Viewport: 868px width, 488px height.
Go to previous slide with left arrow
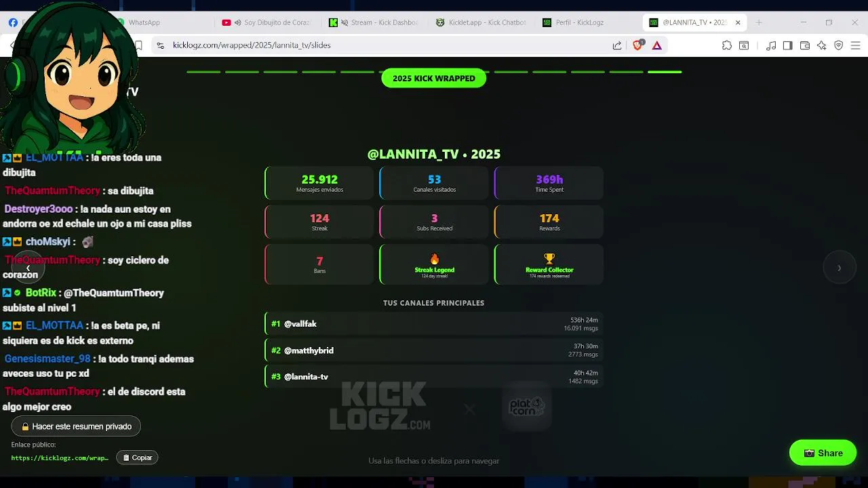pyautogui.click(x=28, y=268)
